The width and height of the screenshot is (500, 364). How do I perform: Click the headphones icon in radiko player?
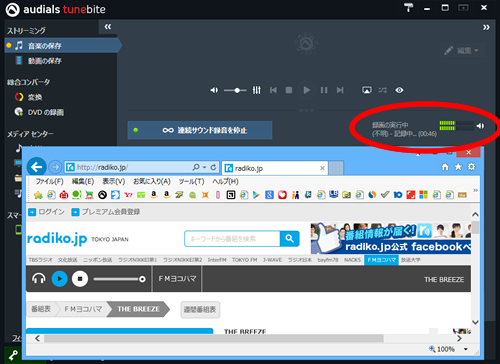[x=39, y=279]
